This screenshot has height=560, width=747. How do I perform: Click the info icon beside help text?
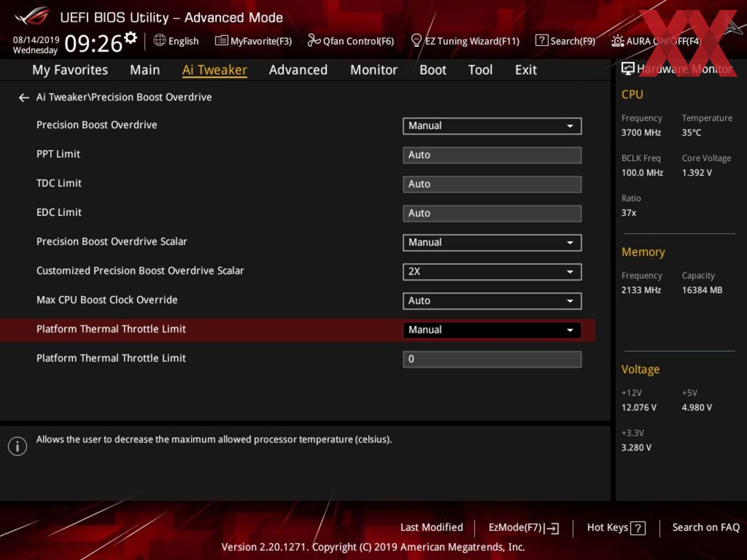[x=18, y=446]
